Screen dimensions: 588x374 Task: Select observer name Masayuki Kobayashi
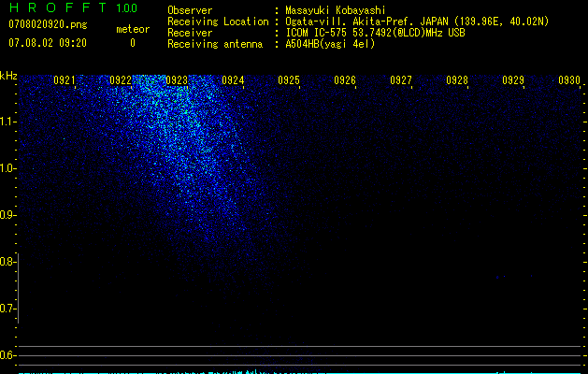[336, 10]
